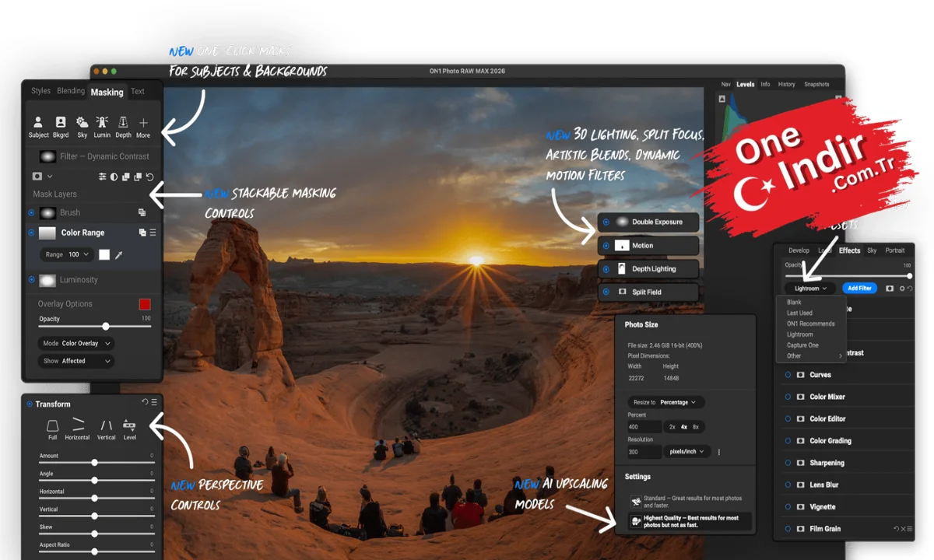Open the History tab
The width and height of the screenshot is (934, 560).
point(787,84)
